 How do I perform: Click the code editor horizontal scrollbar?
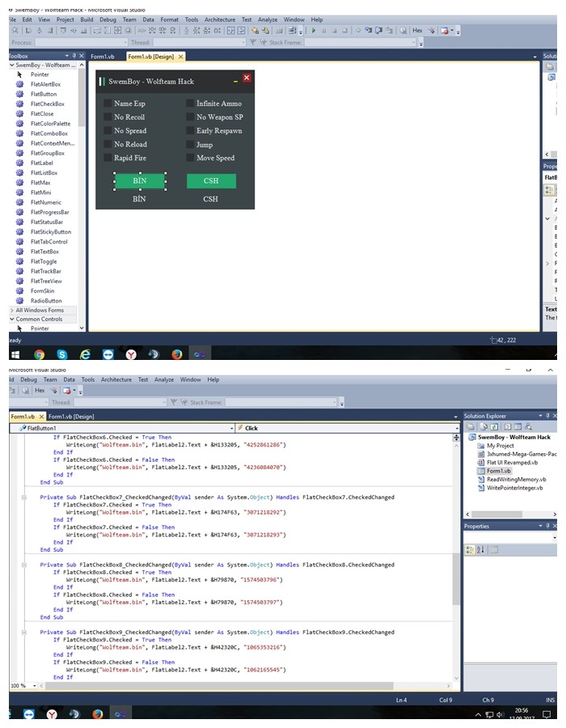pyautogui.click(x=219, y=686)
